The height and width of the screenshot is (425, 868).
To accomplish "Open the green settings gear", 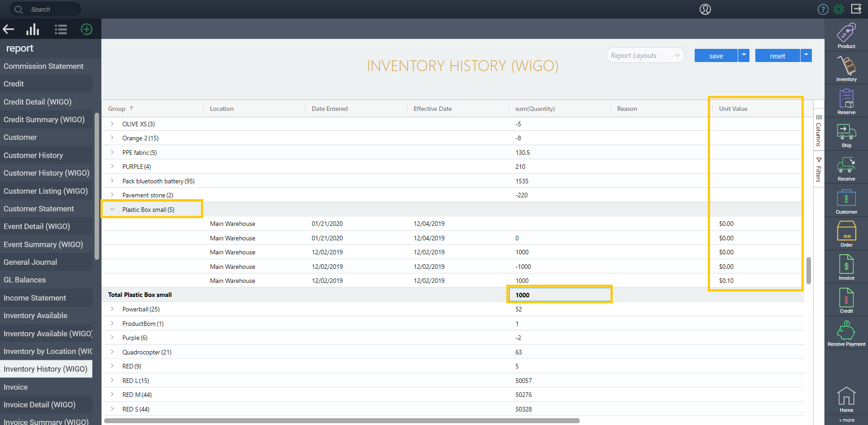I will (839, 9).
